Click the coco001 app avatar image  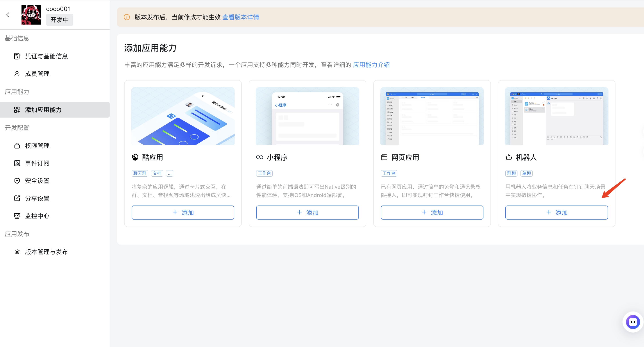click(x=31, y=15)
